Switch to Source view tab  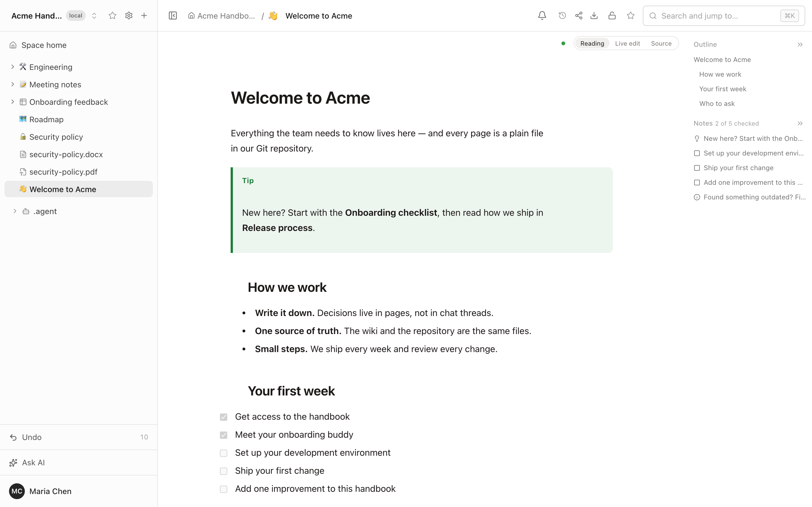click(661, 44)
